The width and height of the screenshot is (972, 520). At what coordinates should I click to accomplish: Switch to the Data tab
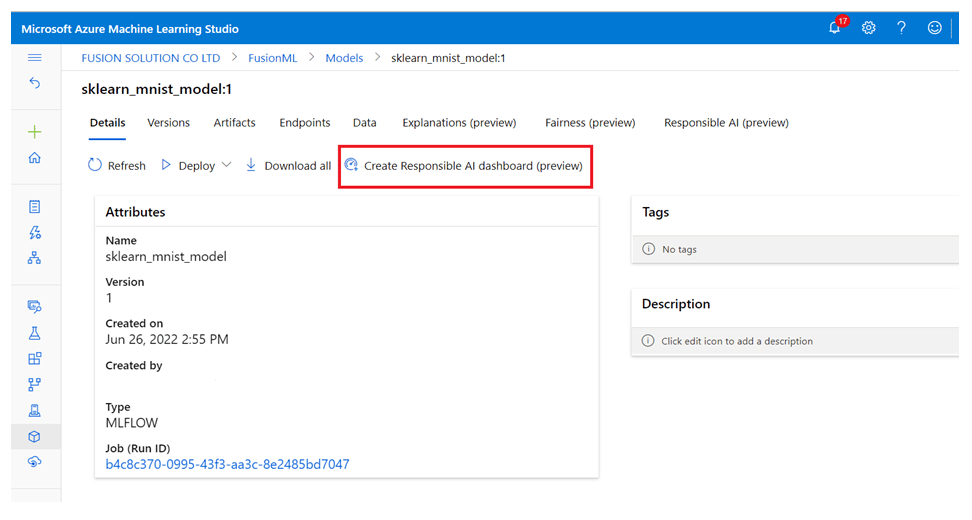[364, 123]
